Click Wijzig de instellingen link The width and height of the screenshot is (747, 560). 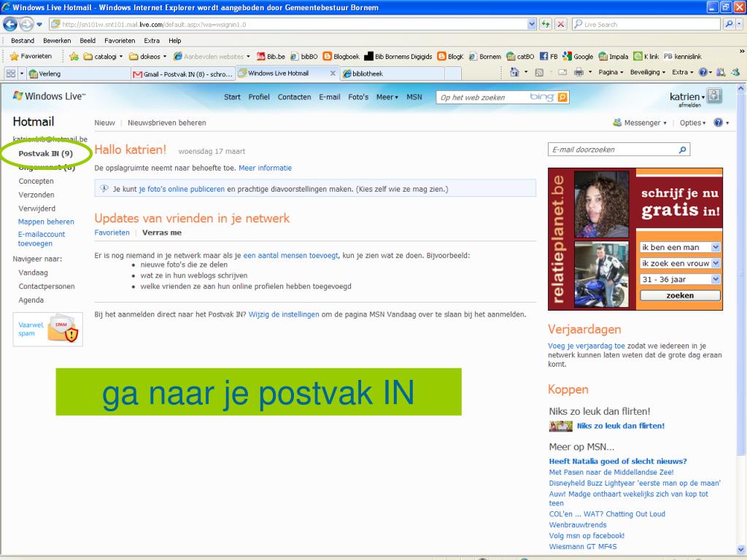point(284,314)
